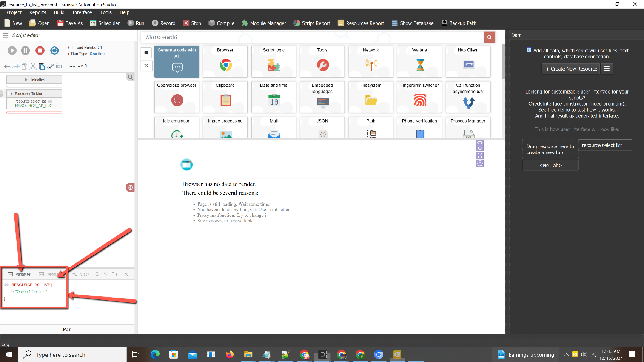Click Show Database
The image size is (644, 362).
point(412,23)
